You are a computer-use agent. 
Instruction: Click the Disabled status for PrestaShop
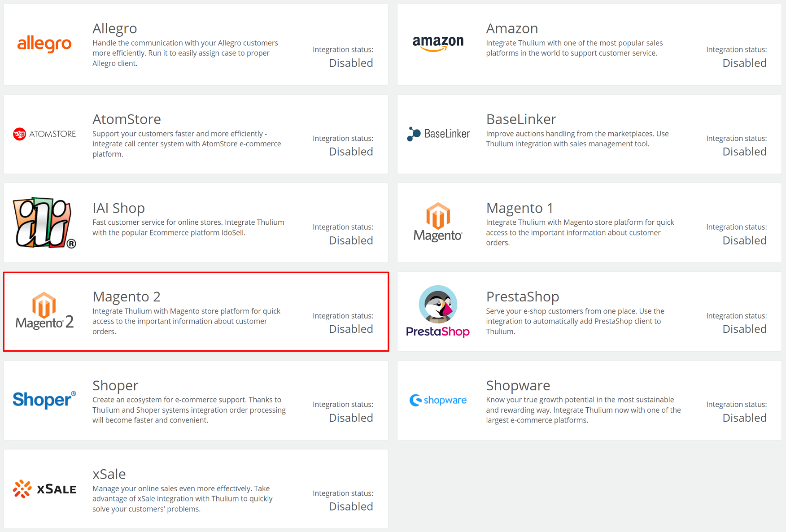coord(744,329)
